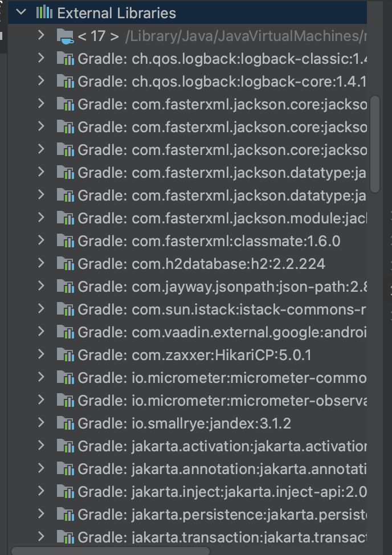
Task: Expand the io.smallrye:jandex library node
Action: [x=41, y=422]
